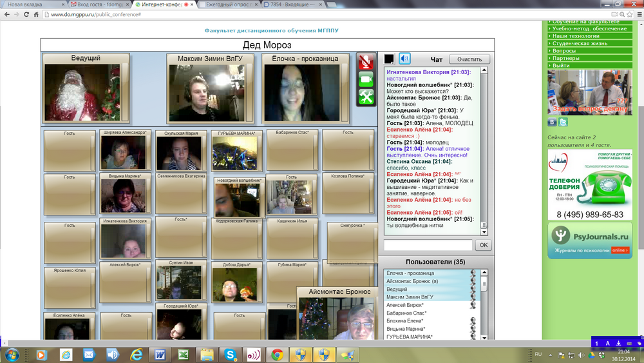Select Айсмонтас Бронюс (я) in the users list
Viewport: 644px width, 363px height.
pyautogui.click(x=430, y=281)
